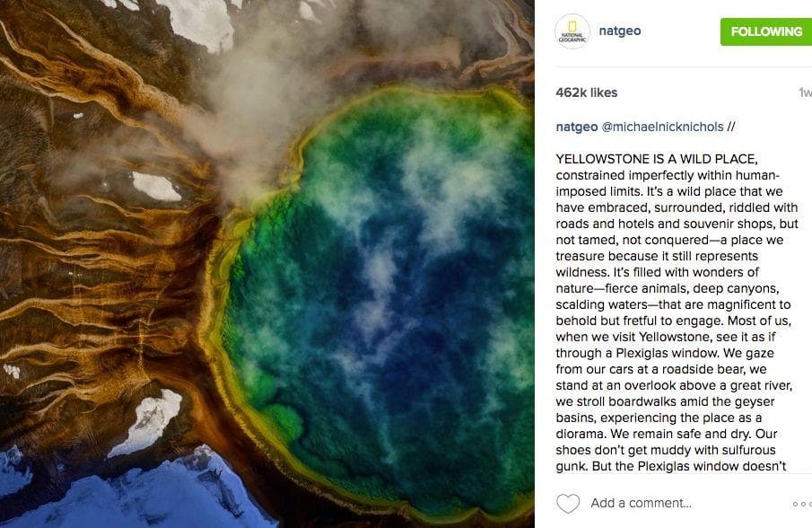Screen dimensions: 812x528
Task: Visit the @michaelnicknichols mention
Action: [662, 127]
